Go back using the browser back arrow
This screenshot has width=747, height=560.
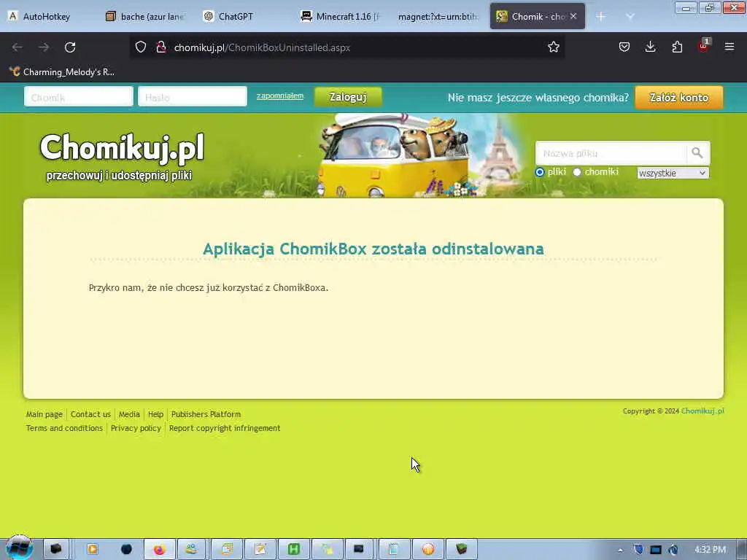18,47
